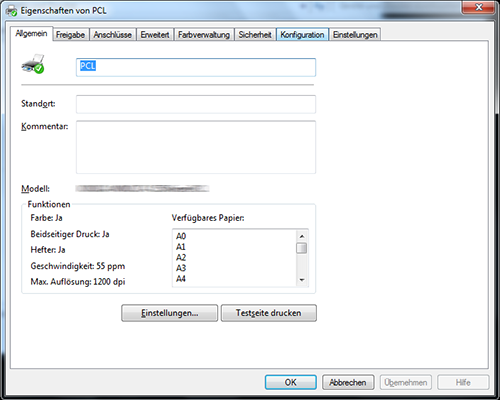Image resolution: width=500 pixels, height=400 pixels.
Task: Confirm with the OK button
Action: [291, 382]
